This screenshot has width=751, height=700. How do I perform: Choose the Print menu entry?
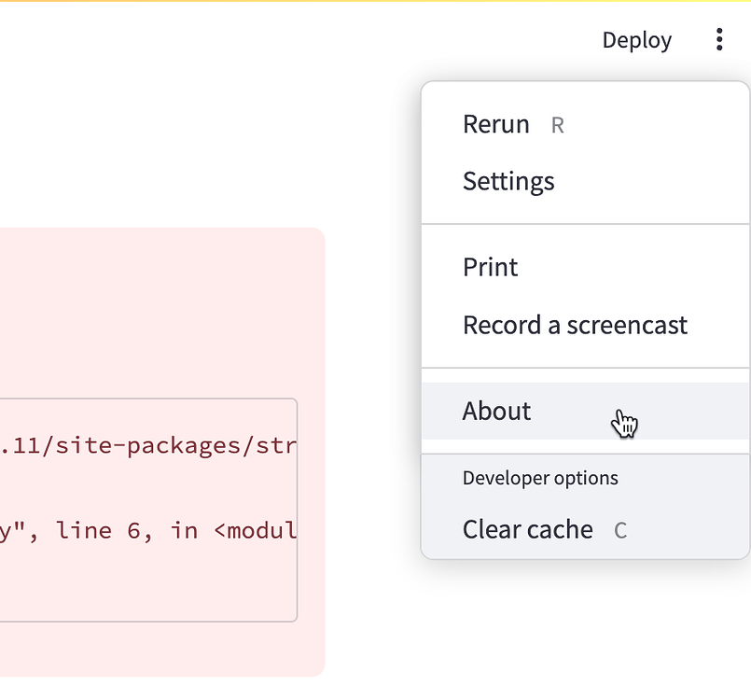coord(585,267)
